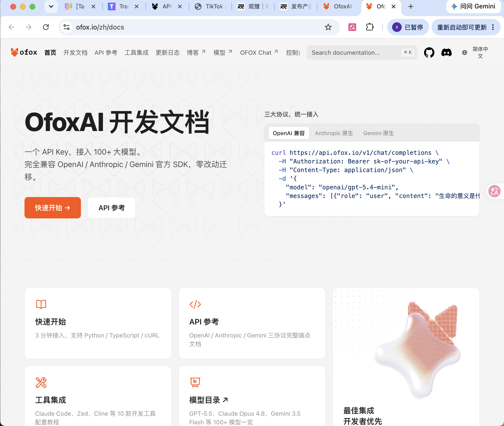Open 开发文档 in navigation bar

(75, 52)
